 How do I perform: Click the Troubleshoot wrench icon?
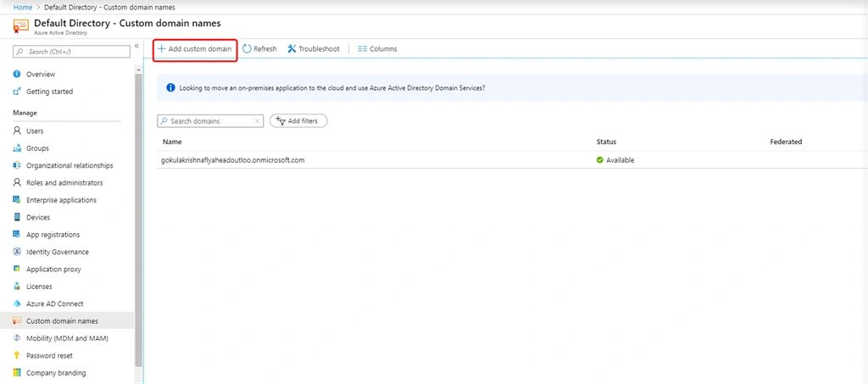292,48
